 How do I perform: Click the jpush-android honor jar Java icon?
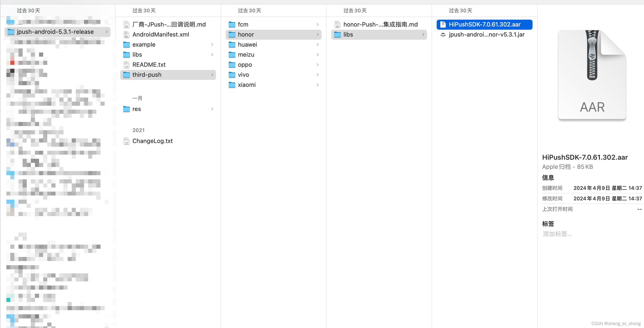[x=443, y=34]
